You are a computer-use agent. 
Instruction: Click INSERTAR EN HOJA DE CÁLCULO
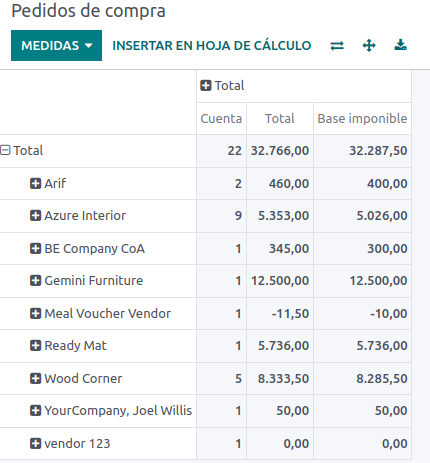coord(212,46)
